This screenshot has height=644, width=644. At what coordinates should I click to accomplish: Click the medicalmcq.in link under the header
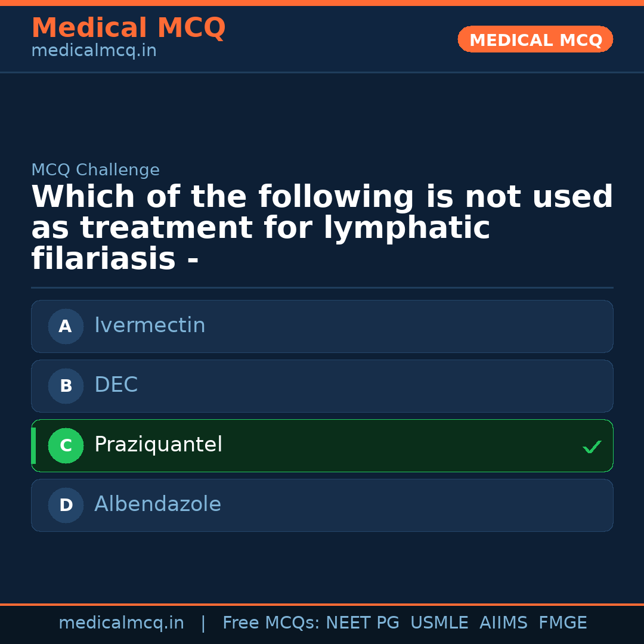pyautogui.click(x=94, y=51)
